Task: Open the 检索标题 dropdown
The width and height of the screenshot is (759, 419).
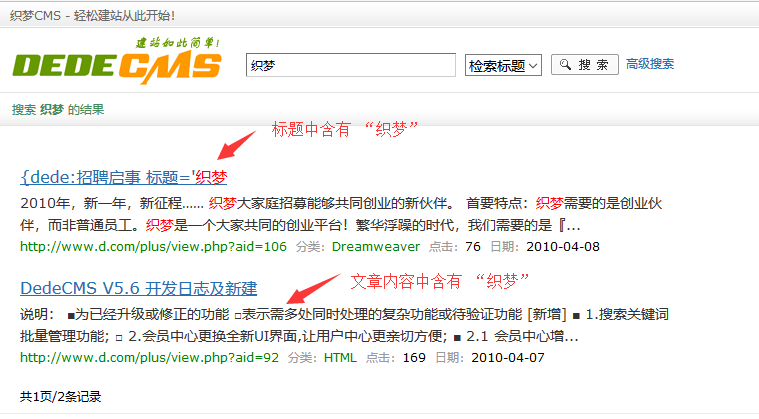Action: tap(503, 65)
